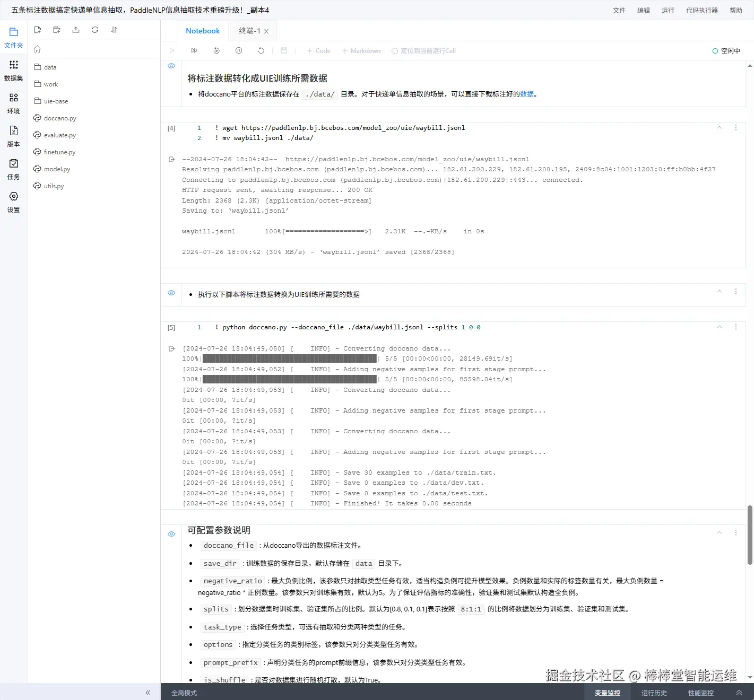Open 运行历史 tab in bottom bar
The image size is (754, 700).
pos(654,693)
